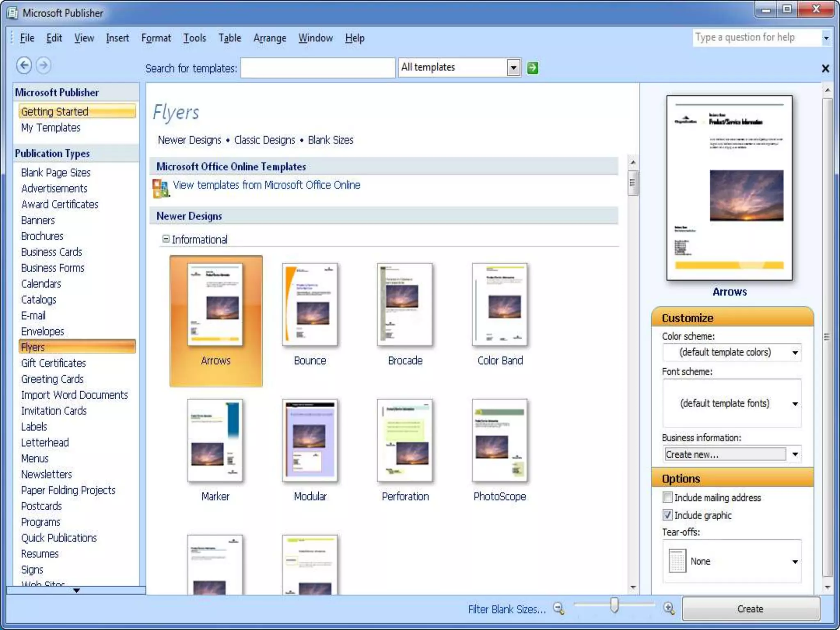Click the forward navigation arrow icon

(43, 65)
